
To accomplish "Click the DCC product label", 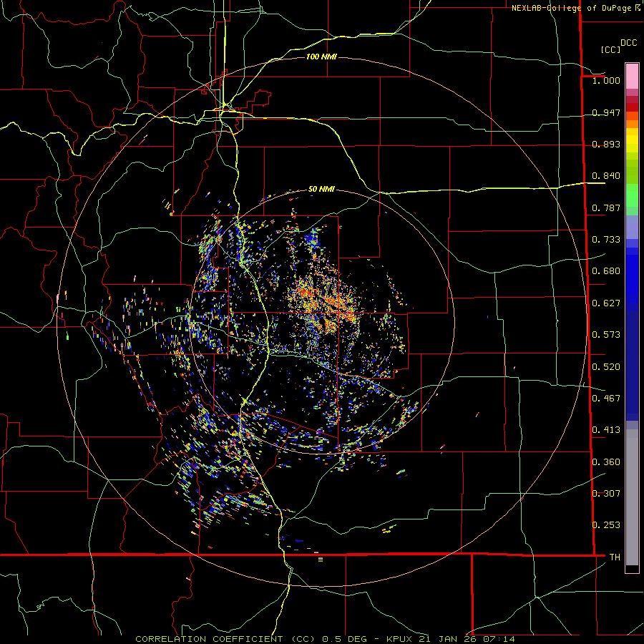I will coord(629,43).
